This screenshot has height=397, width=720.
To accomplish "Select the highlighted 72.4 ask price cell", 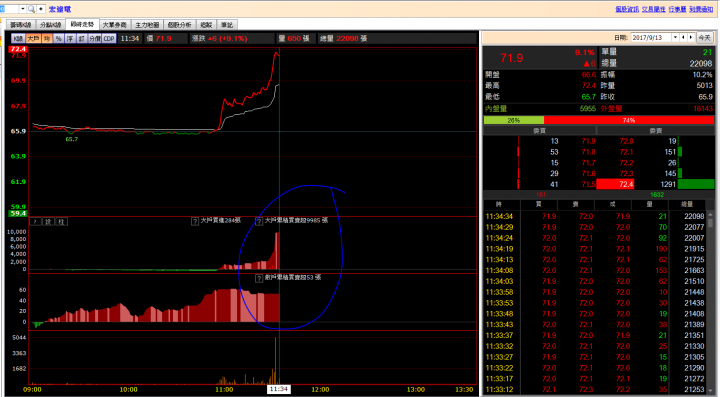I will click(615, 185).
